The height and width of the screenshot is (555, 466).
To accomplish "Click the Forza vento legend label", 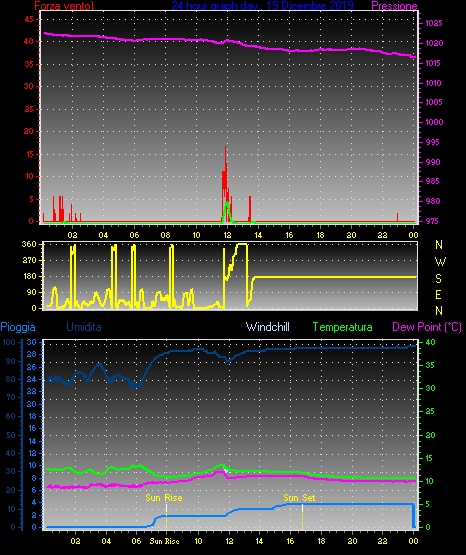I will pos(64,6).
